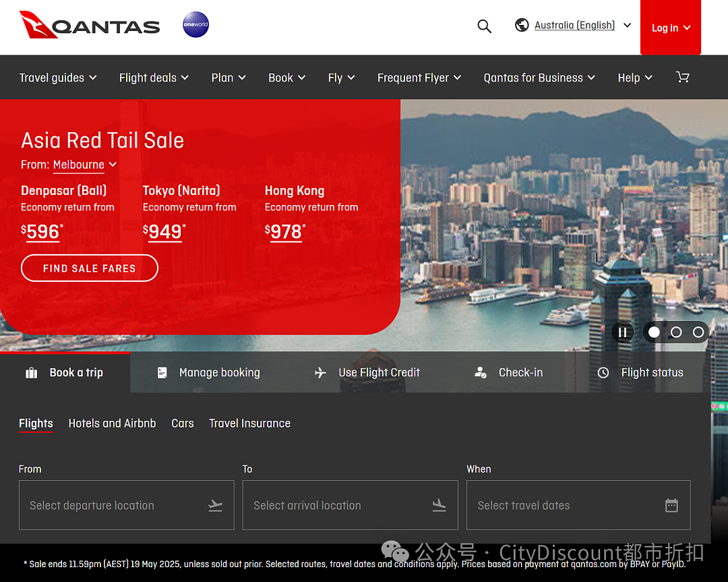Expand the Flight deals menu
Screen dimensions: 728x582
[x=154, y=78]
